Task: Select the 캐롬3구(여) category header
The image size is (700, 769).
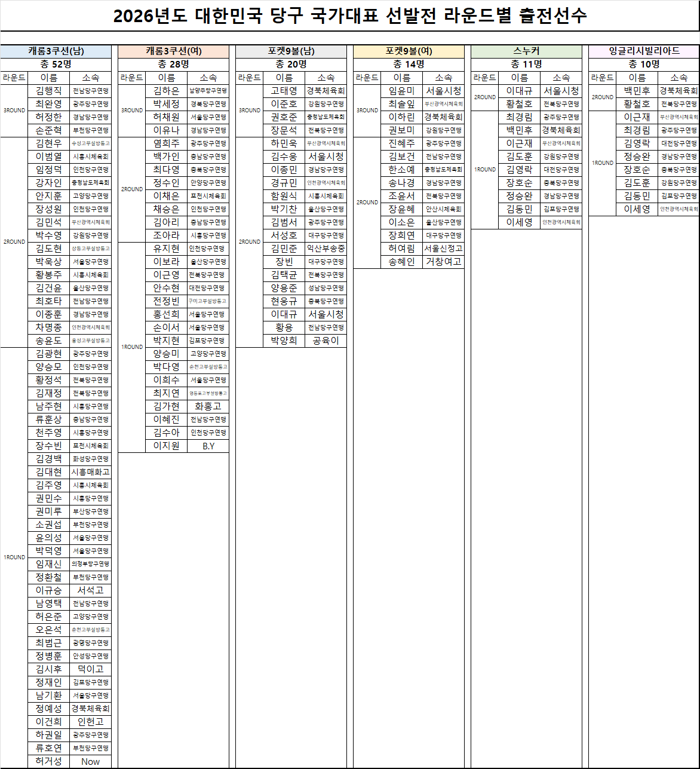Action: (173, 51)
